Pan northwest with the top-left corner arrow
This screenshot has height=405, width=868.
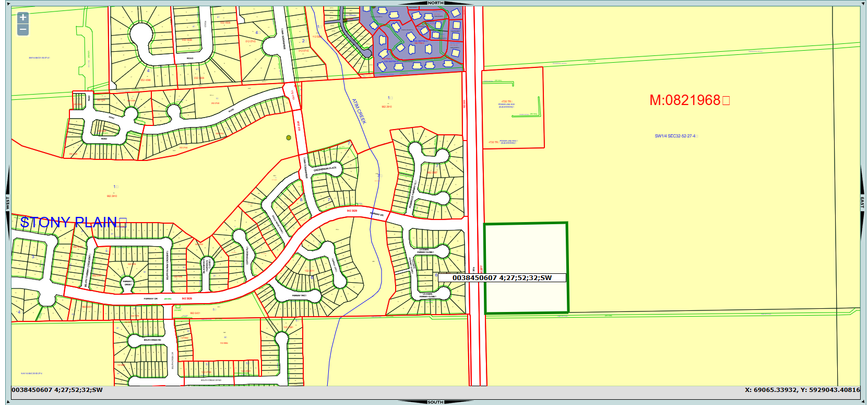coord(8,3)
